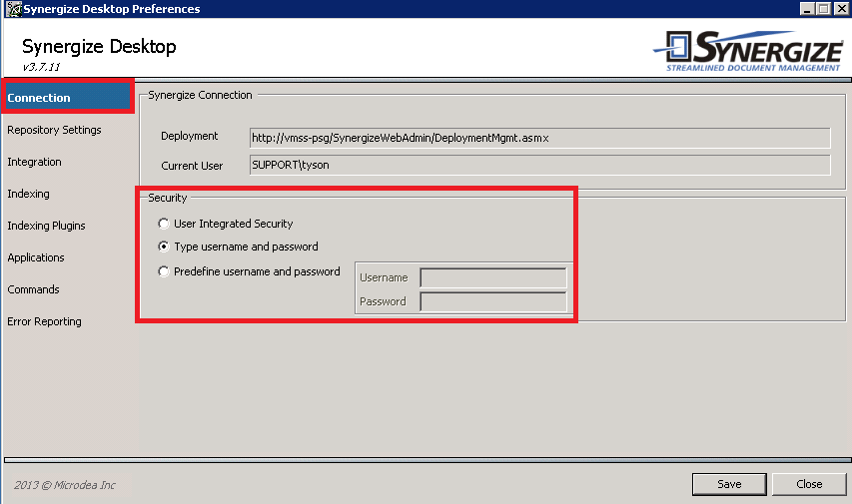The image size is (852, 504).
Task: Minimize the Synergize Desktop Preferences window
Action: [x=807, y=9]
